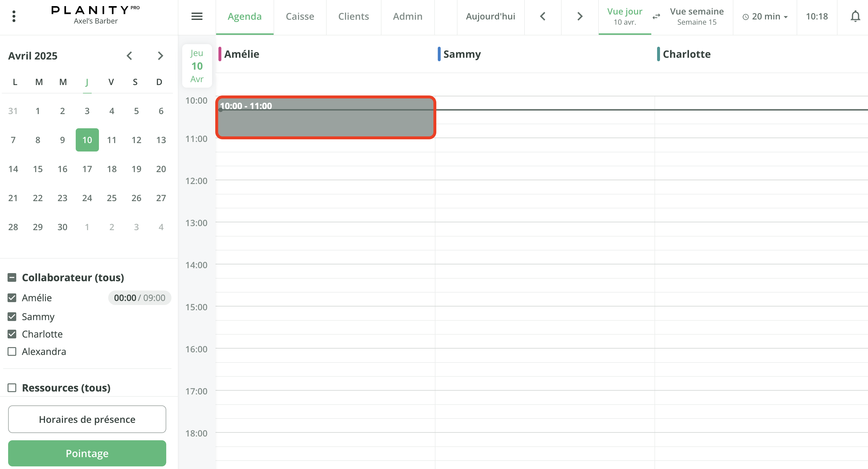Toggle Collaborateur (tous) group checkbox

pyautogui.click(x=12, y=277)
